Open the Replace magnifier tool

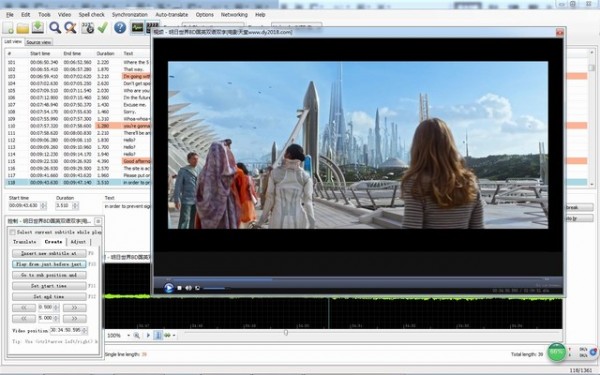tap(70, 28)
